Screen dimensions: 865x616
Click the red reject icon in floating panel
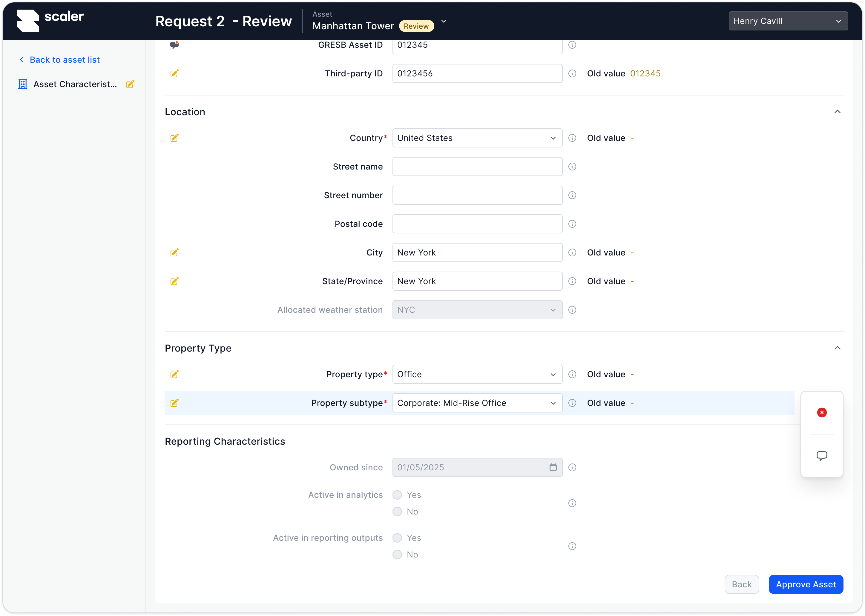[x=821, y=412]
